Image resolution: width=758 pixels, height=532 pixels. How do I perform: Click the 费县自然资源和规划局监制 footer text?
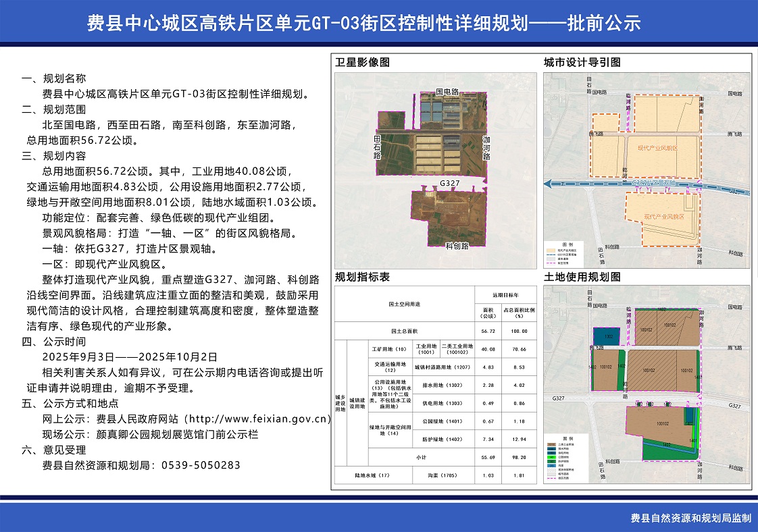click(x=690, y=518)
